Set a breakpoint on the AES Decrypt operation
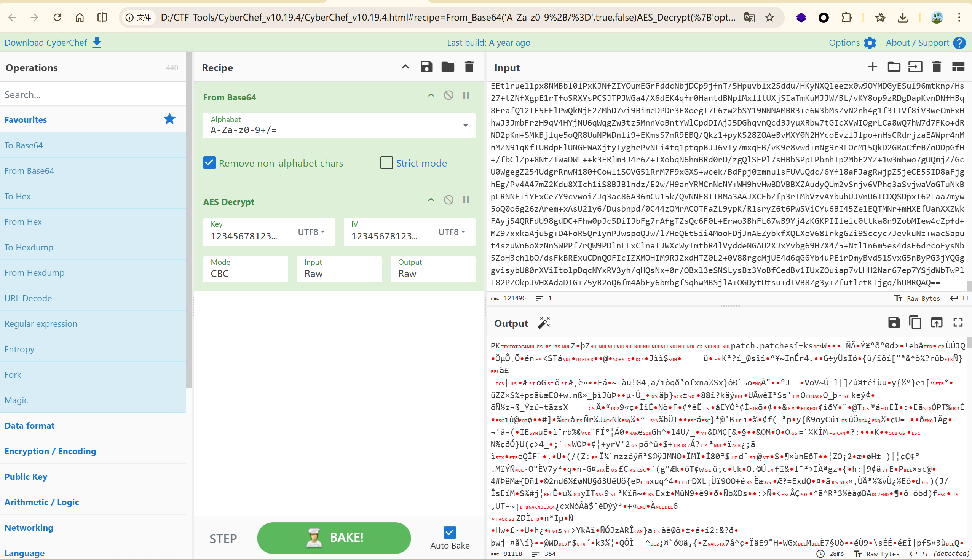972x560 pixels. click(466, 200)
